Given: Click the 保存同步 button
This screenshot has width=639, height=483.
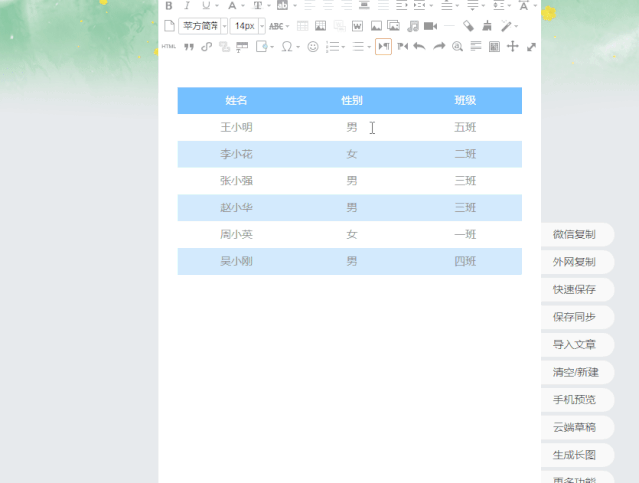Looking at the screenshot, I should click(577, 317).
